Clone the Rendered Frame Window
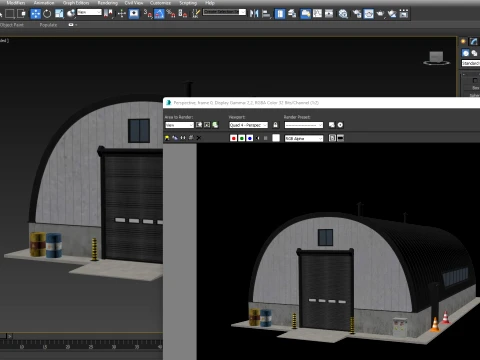 tap(183, 138)
